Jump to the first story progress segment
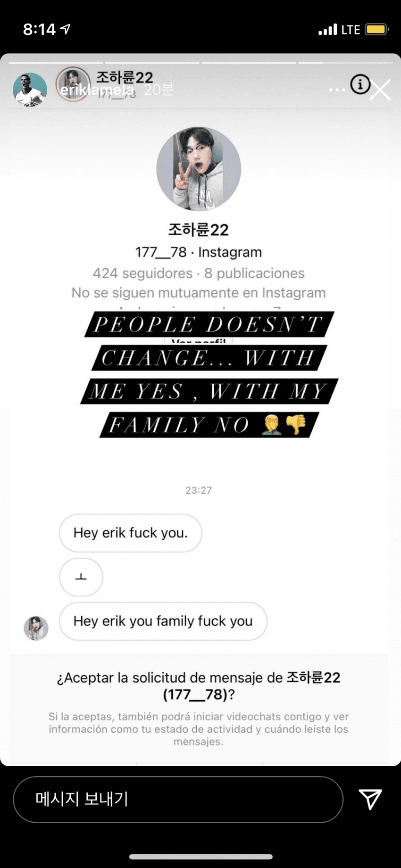This screenshot has height=868, width=401. pos(56,63)
